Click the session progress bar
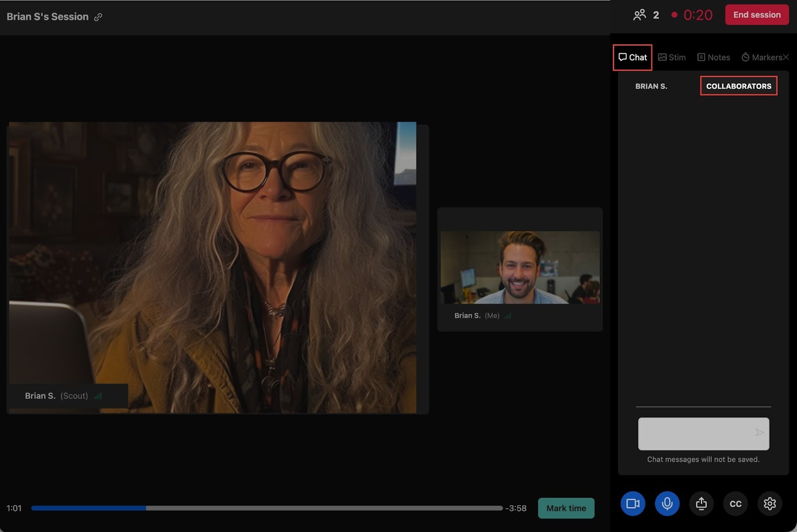797x532 pixels. (x=266, y=508)
